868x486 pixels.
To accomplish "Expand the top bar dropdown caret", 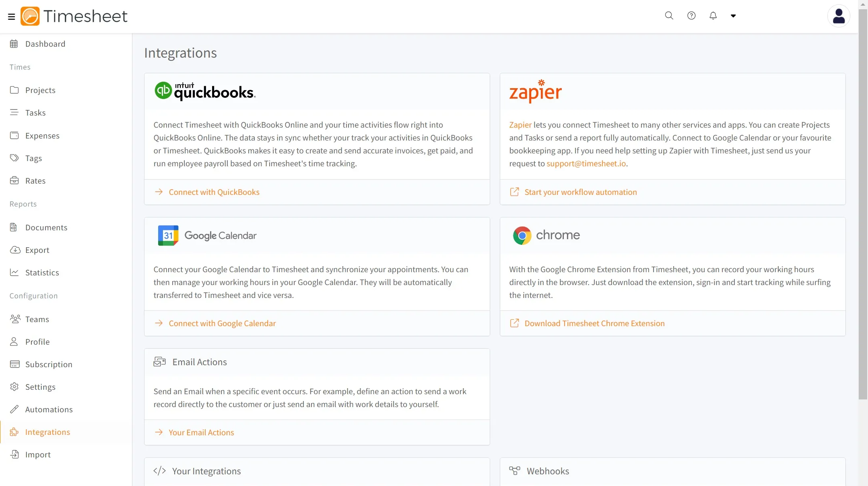I will 733,16.
